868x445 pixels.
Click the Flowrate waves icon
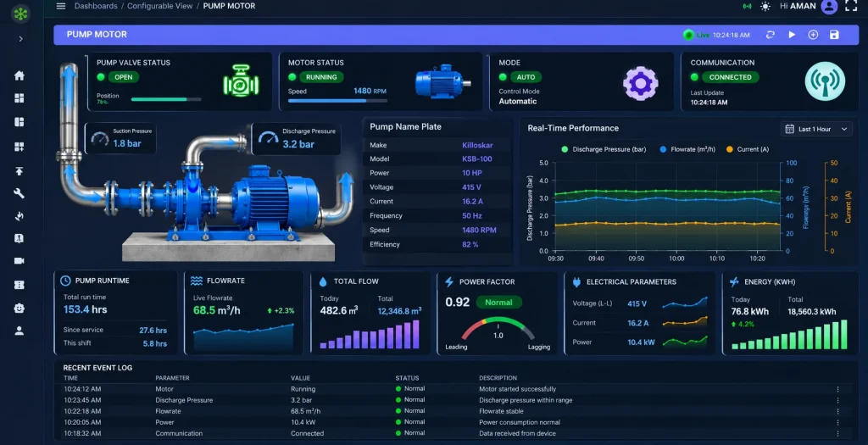coord(196,281)
